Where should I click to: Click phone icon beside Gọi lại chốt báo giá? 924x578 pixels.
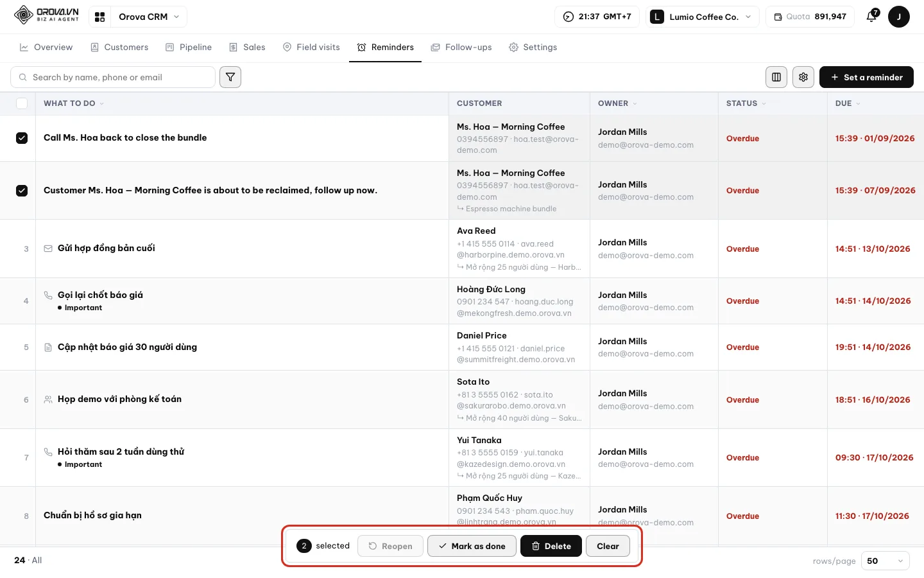[48, 295]
